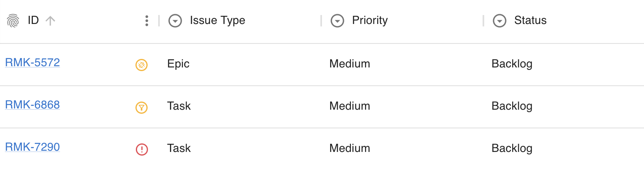644x169 pixels.
Task: Select the Epic cell in RMK-5572 row
Action: point(178,64)
